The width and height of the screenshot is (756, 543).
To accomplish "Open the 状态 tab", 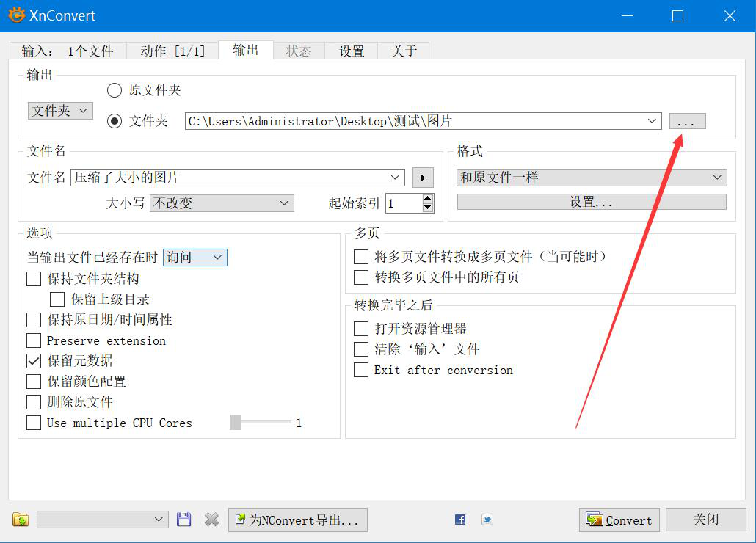I will [299, 51].
